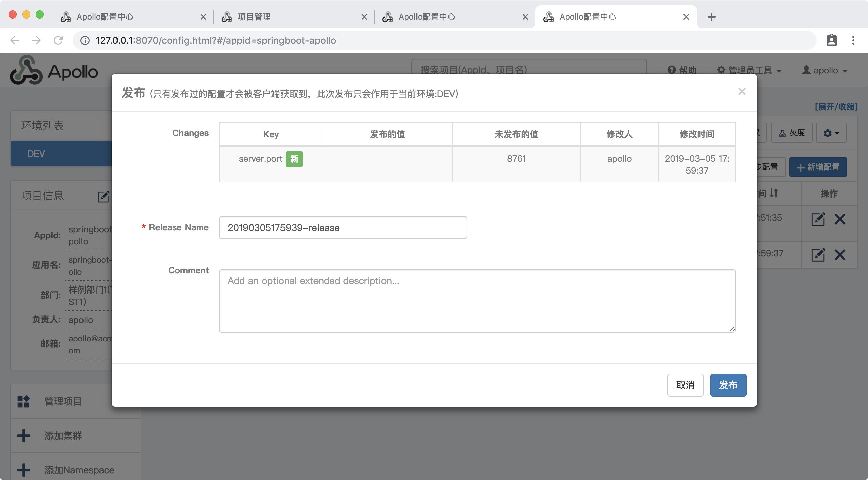Click the 展开/收缩 link
This screenshot has width=868, height=480.
pyautogui.click(x=836, y=107)
